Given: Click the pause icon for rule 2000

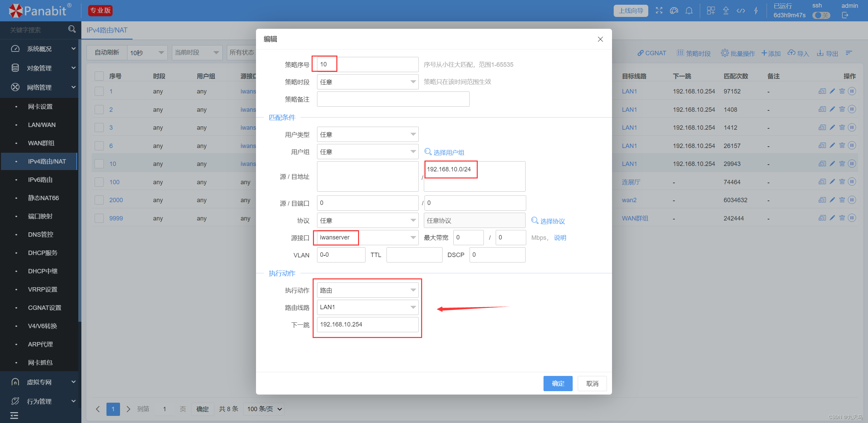Looking at the screenshot, I should click(x=852, y=200).
